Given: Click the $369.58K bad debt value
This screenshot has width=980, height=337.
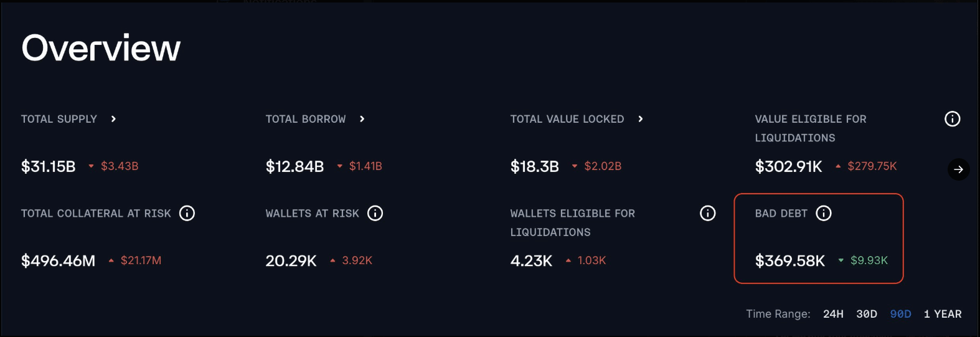Looking at the screenshot, I should (789, 261).
